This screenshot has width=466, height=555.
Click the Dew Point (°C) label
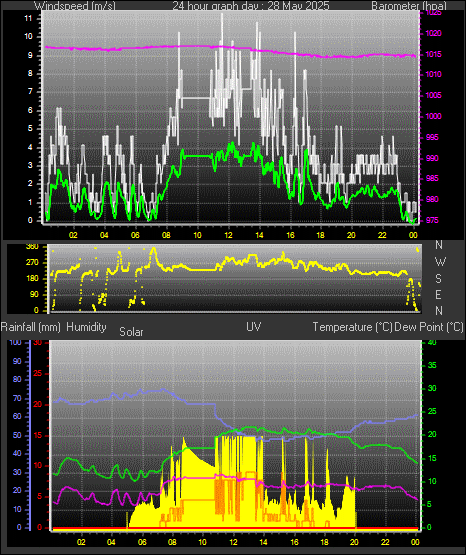[429, 327]
